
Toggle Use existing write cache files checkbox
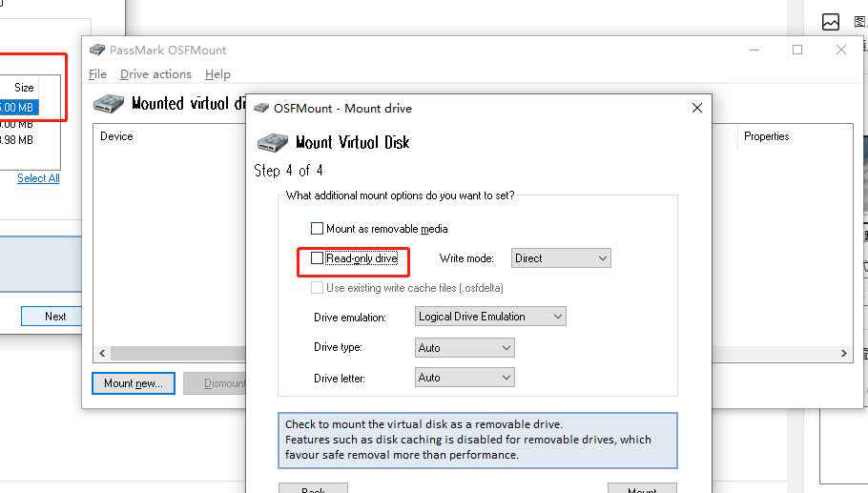click(317, 288)
